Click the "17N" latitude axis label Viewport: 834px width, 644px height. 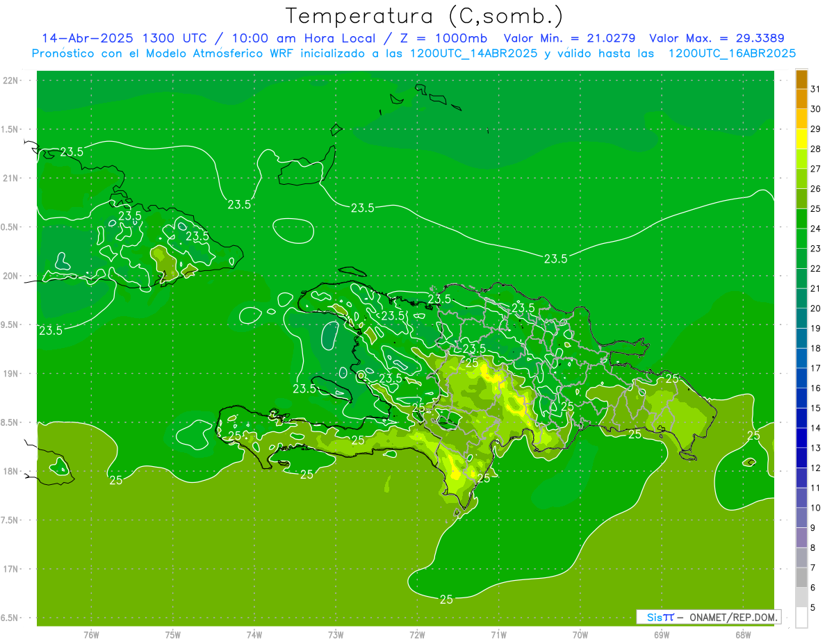pos(10,569)
